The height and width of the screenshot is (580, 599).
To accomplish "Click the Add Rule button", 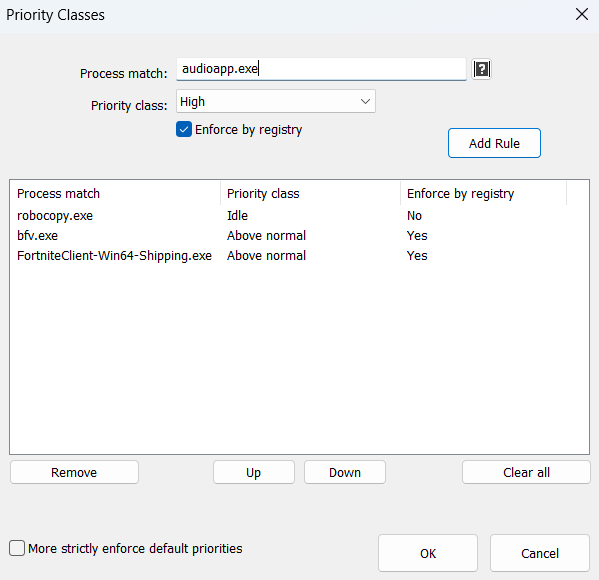I will pos(494,143).
